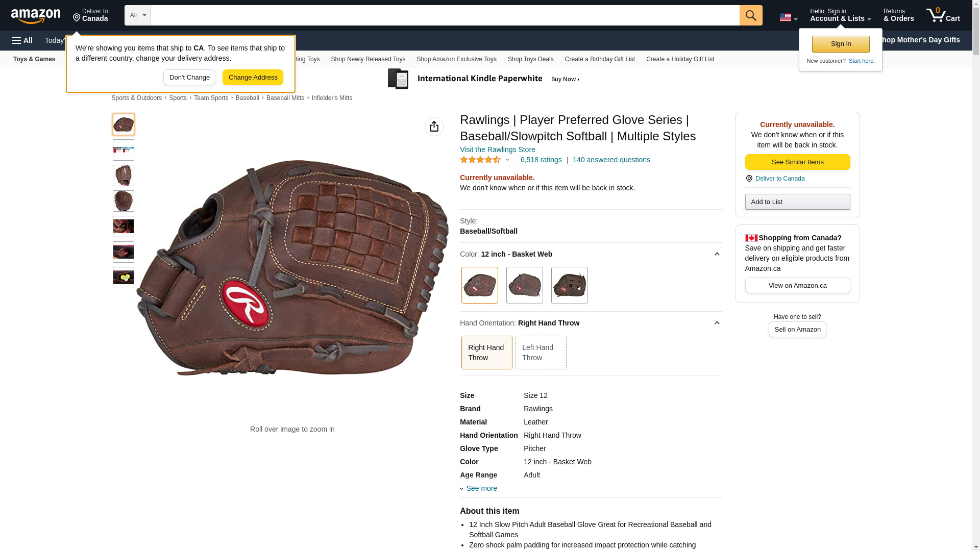Click the deliver to Canada location icon
This screenshot has width=980, height=551.
[77, 18]
